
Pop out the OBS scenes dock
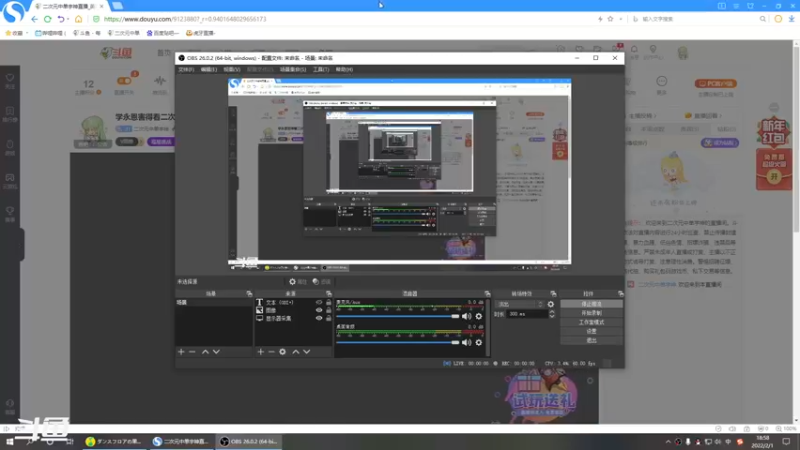[x=249, y=293]
